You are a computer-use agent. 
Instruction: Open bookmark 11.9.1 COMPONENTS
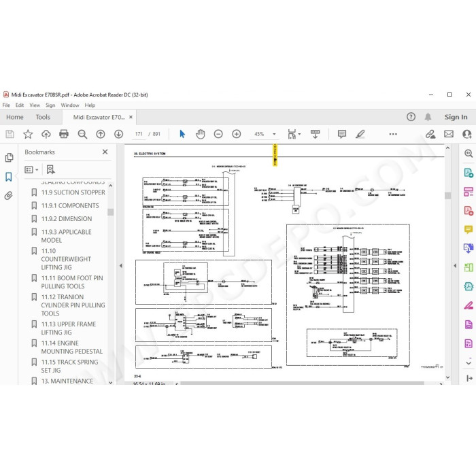[70, 205]
